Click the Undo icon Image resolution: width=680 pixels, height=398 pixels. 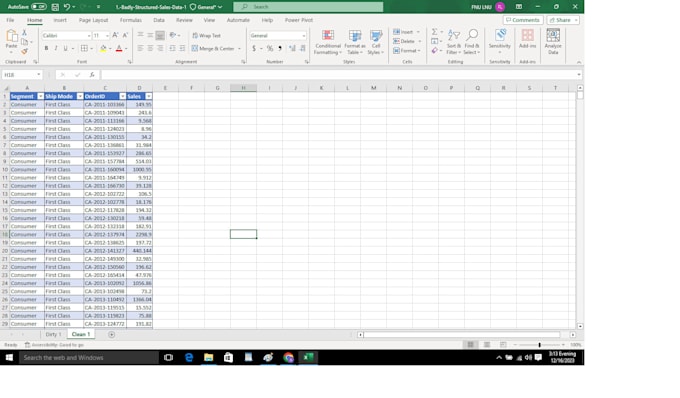point(67,7)
